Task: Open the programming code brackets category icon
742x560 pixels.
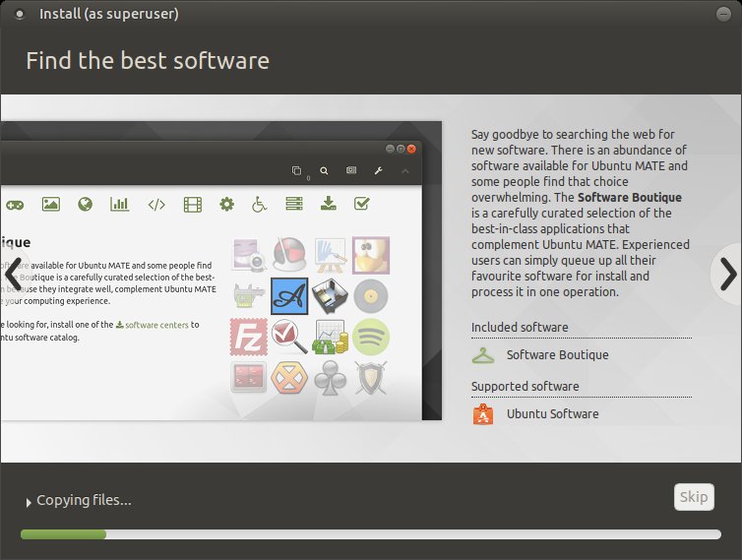Action: tap(156, 205)
